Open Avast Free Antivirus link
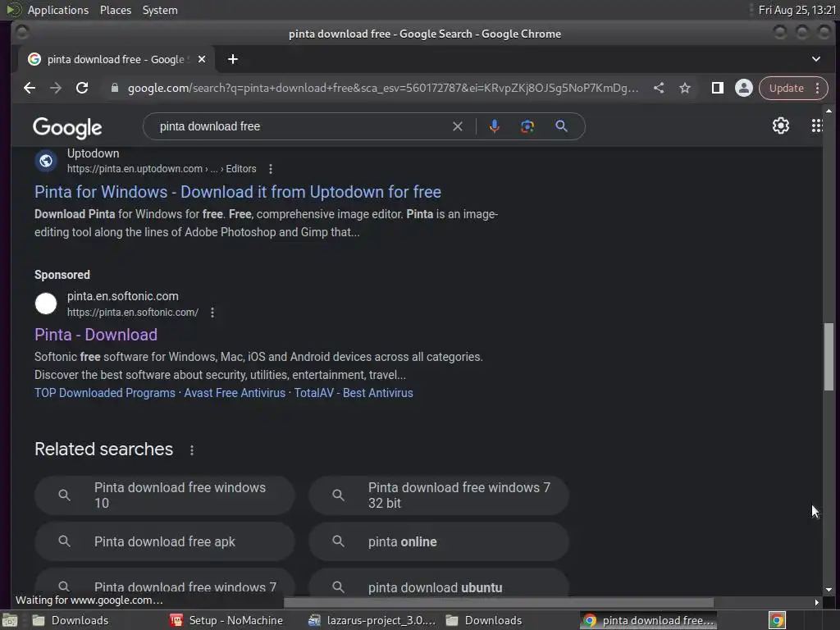The height and width of the screenshot is (630, 840). (235, 393)
